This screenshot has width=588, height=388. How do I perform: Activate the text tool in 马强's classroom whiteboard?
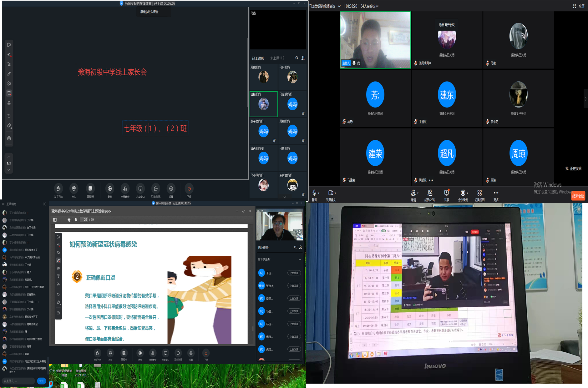point(9,93)
